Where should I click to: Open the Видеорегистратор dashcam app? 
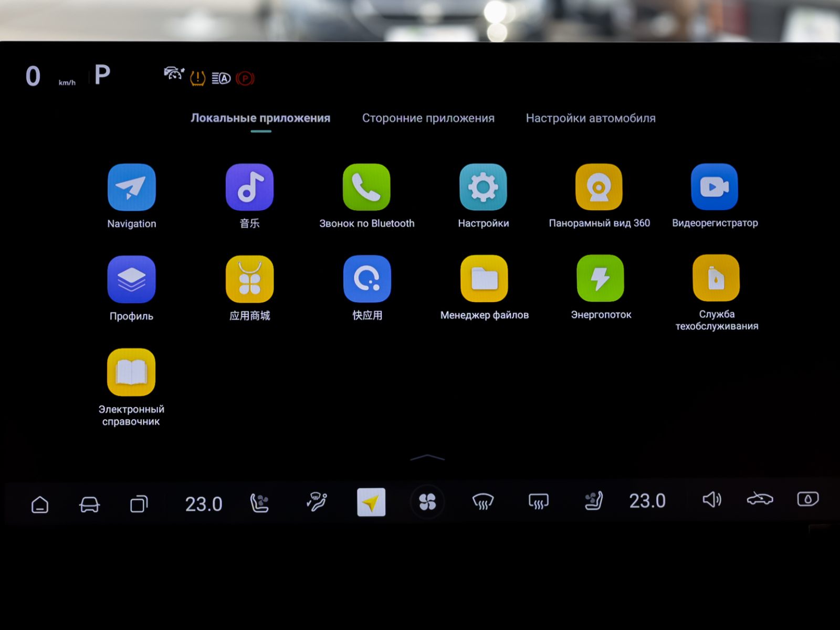715,187
